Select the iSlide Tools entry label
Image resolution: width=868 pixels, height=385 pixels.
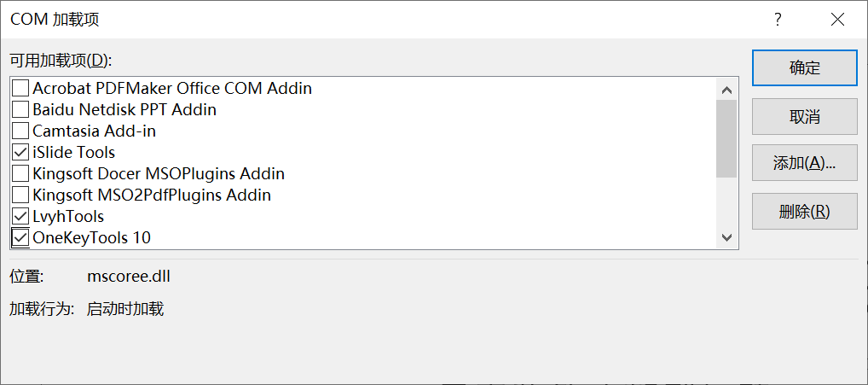point(73,152)
